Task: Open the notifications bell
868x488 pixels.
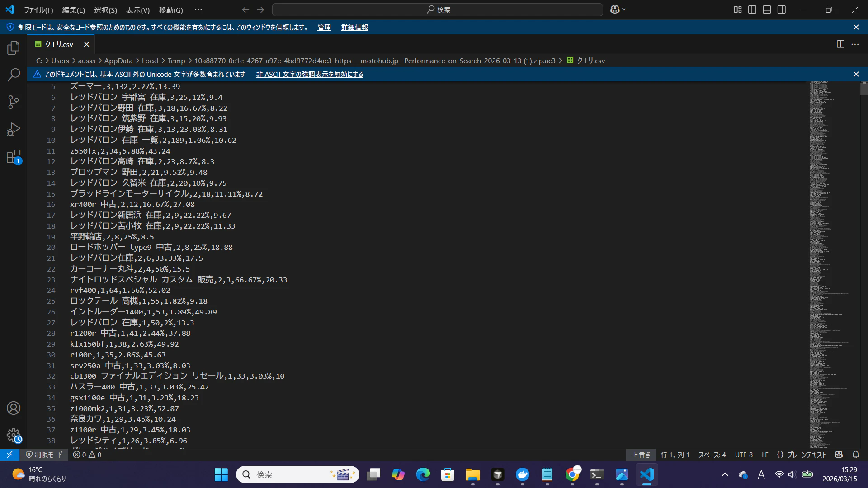Action: [x=856, y=455]
